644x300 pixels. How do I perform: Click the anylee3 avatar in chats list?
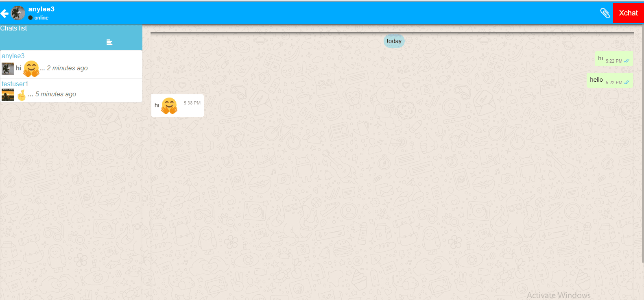(8, 68)
